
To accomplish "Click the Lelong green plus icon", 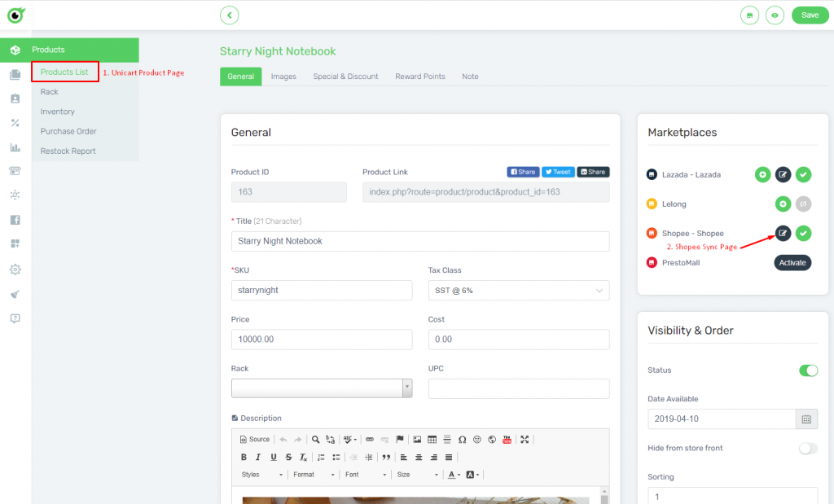I will tap(783, 204).
